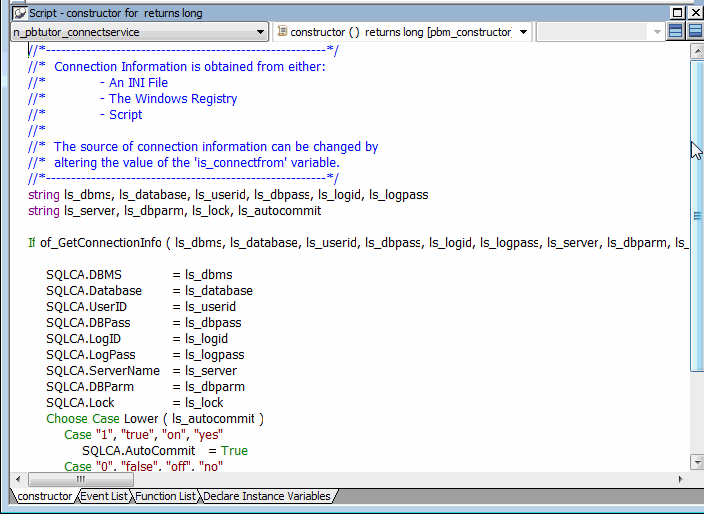Select the constructor tab
The image size is (704, 514).
[x=44, y=496]
